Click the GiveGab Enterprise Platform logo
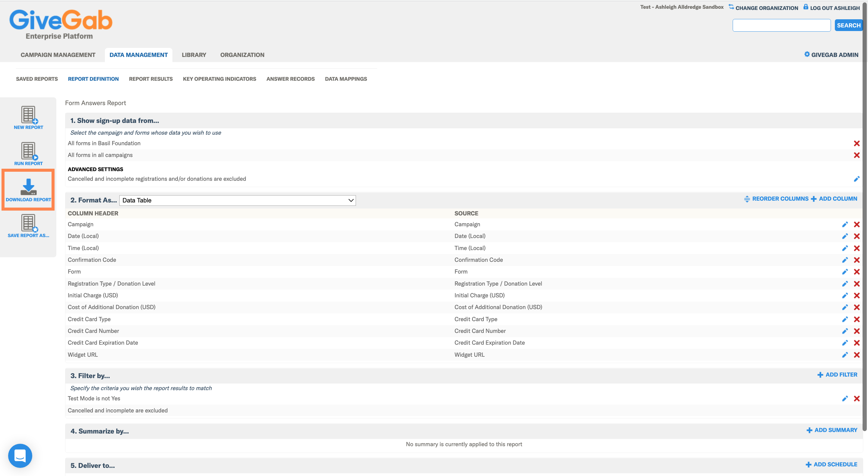This screenshot has width=868, height=476. coord(61,24)
